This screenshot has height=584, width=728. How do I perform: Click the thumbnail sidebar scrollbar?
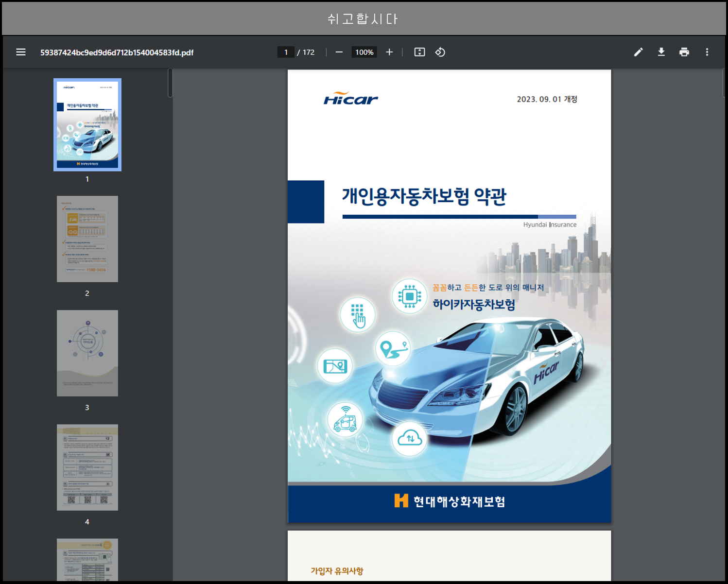pyautogui.click(x=170, y=83)
